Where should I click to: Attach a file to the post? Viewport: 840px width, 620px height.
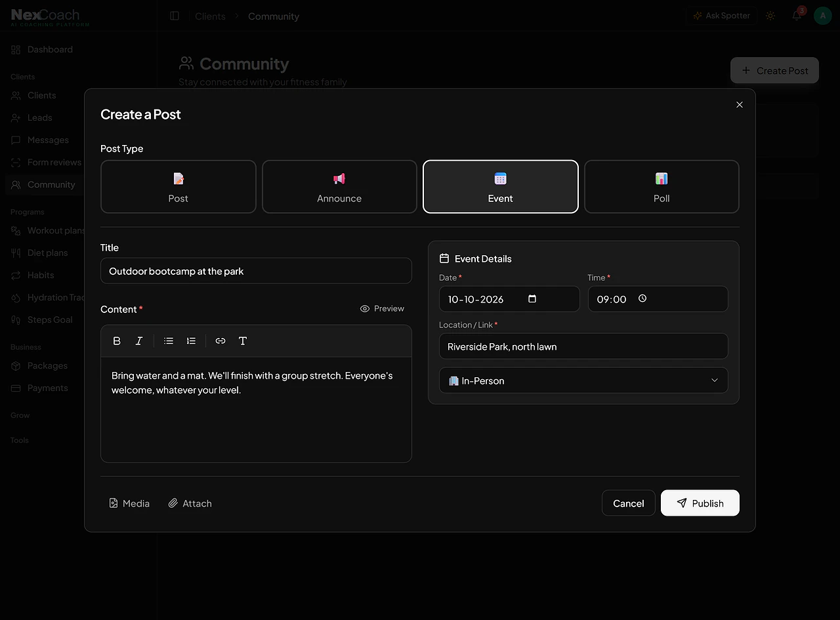(x=190, y=503)
